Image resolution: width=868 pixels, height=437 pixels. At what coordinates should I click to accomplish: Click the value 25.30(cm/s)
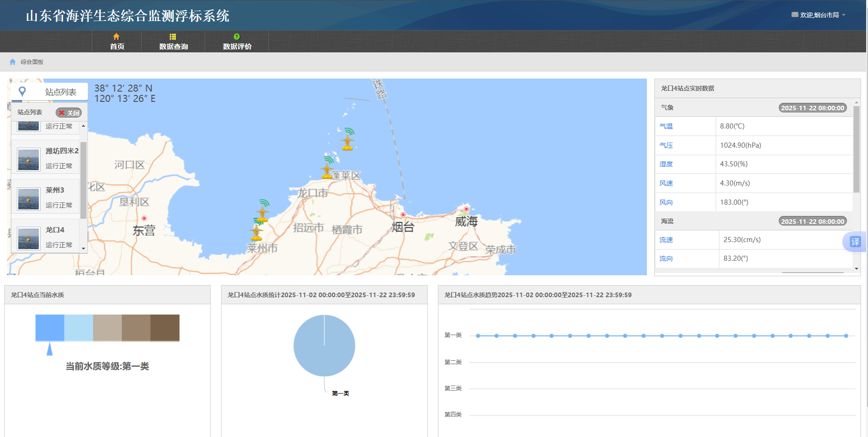(742, 240)
